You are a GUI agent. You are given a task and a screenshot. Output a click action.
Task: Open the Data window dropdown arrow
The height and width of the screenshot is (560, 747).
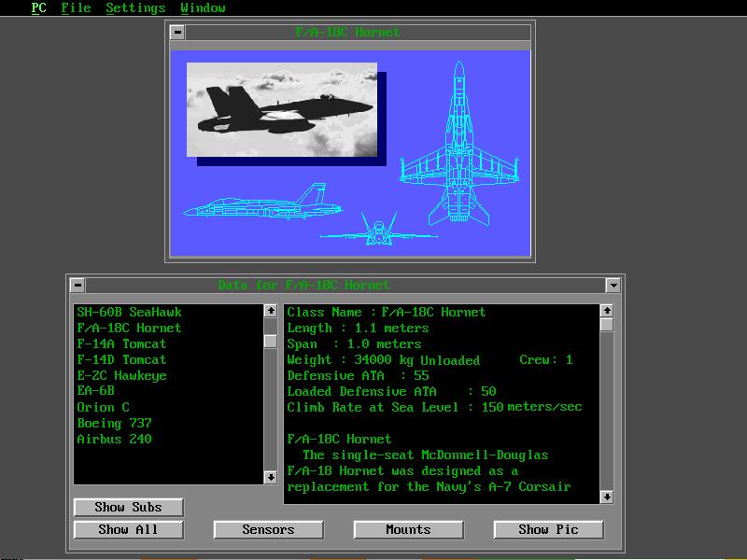[613, 286]
